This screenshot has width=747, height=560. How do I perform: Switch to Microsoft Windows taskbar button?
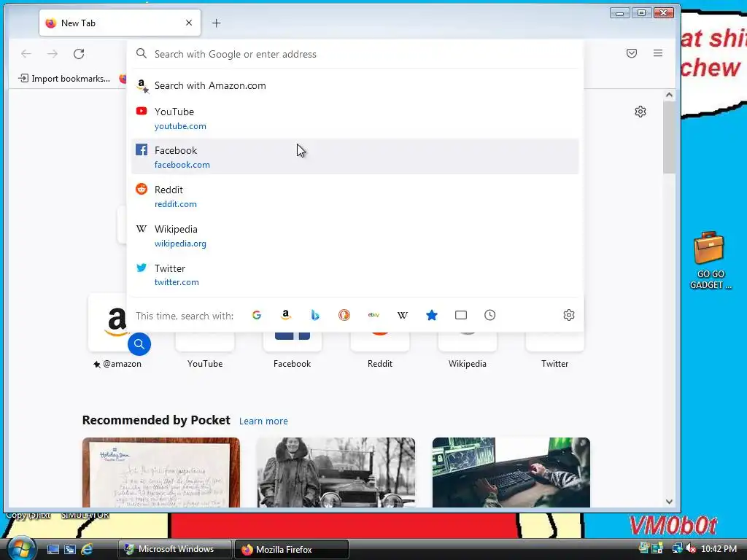pos(174,549)
